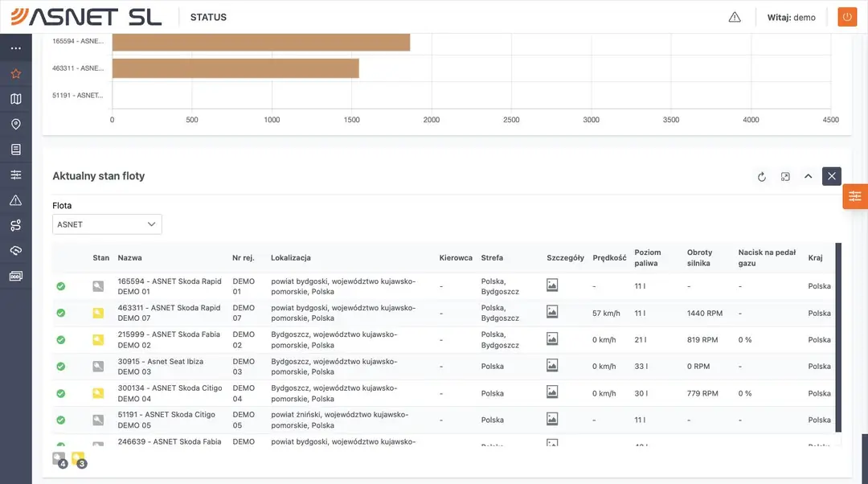Viewport: 868px width, 484px height.
Task: Click the Prędkość column header
Action: 609,257
